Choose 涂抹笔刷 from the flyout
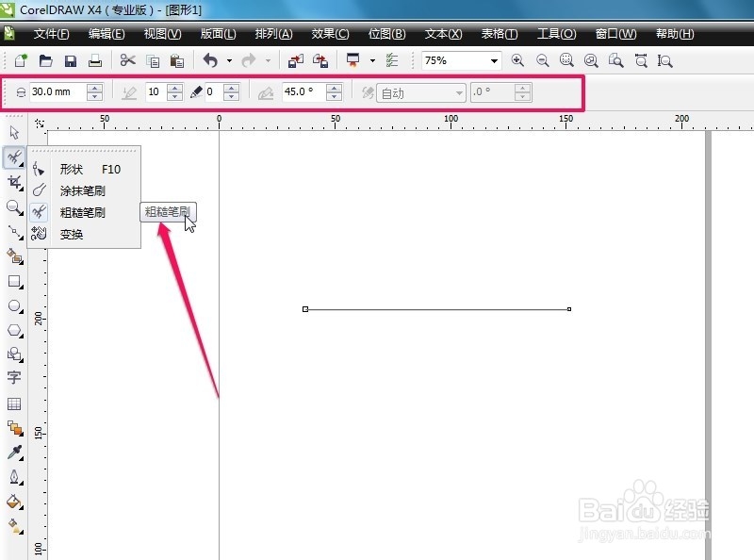Viewport: 754px width, 560px height. (x=84, y=191)
